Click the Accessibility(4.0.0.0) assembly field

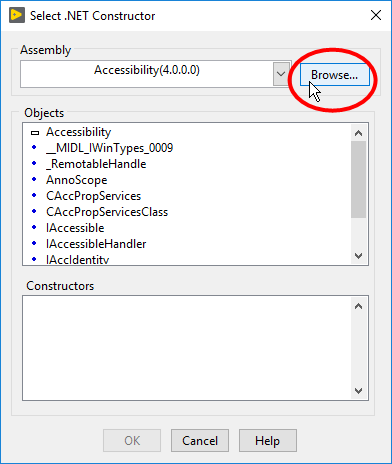(x=147, y=74)
